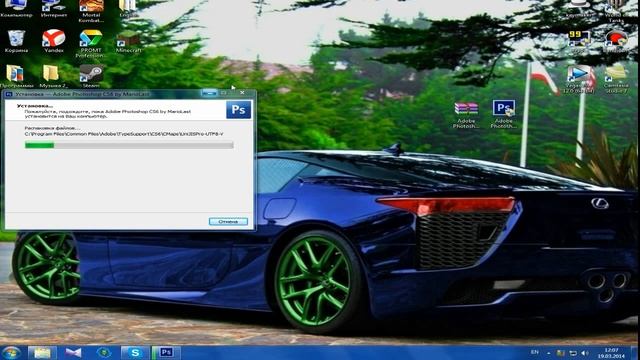The image size is (640, 360).
Task: Open the Adobe Photoshop archive file icon
Action: (466, 115)
